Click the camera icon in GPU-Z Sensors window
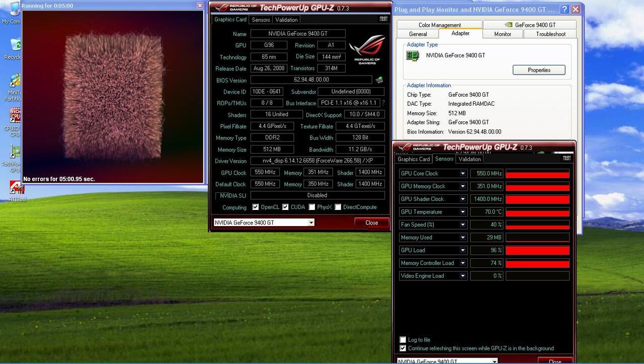This screenshot has width=644, height=364. pyautogui.click(x=567, y=159)
